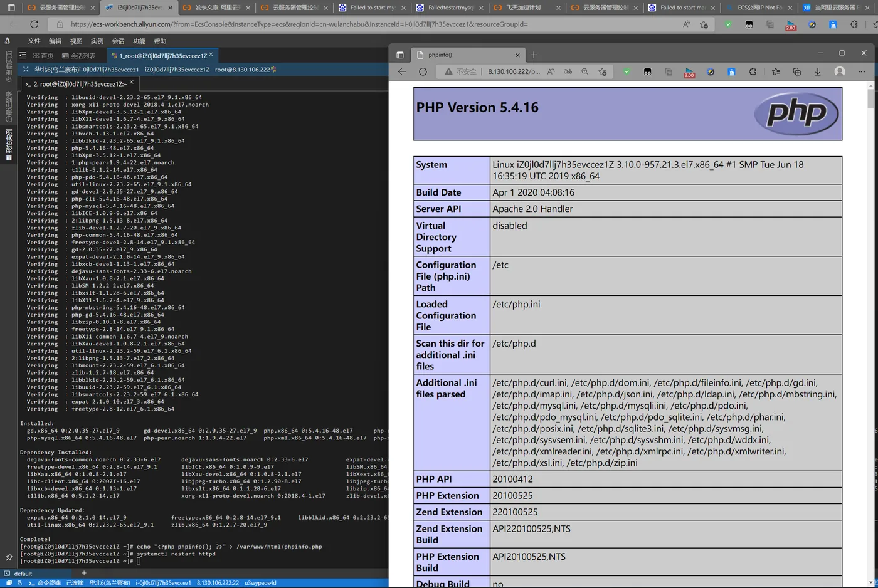Viewport: 878px width, 588px height.
Task: Switch to the Failedtostartmysql browser tab
Action: 450,8
